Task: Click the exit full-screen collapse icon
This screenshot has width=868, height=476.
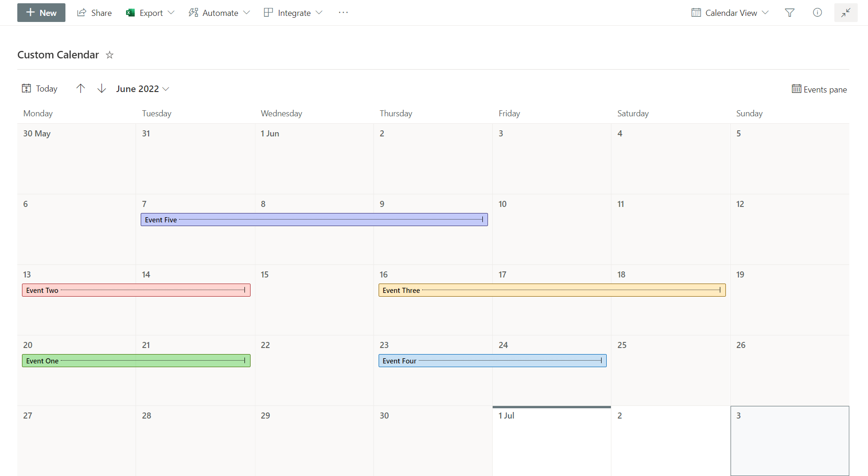Action: [846, 13]
